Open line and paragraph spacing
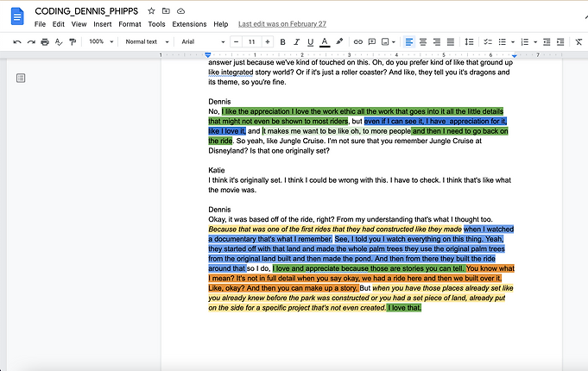Viewport: 588px width, 371px height. coord(469,42)
